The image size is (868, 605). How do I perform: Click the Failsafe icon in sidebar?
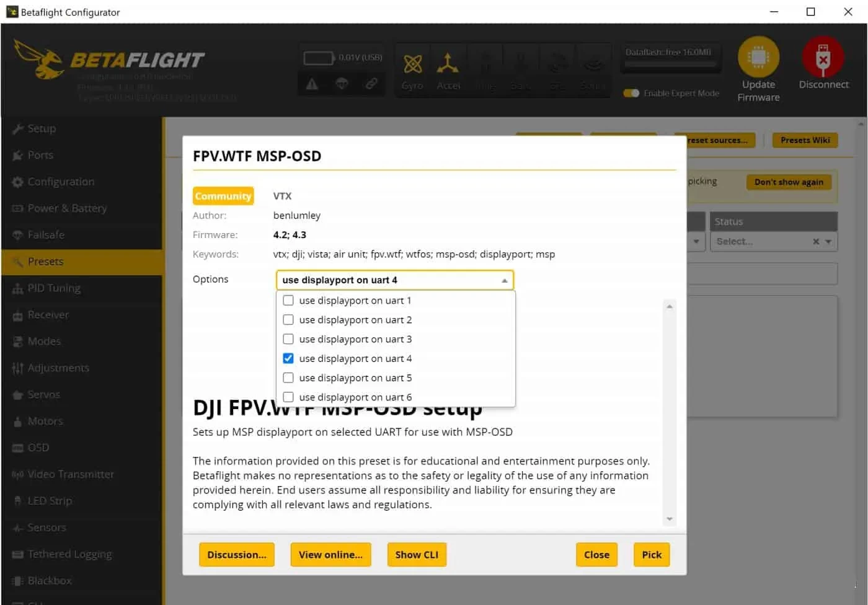[x=18, y=236]
